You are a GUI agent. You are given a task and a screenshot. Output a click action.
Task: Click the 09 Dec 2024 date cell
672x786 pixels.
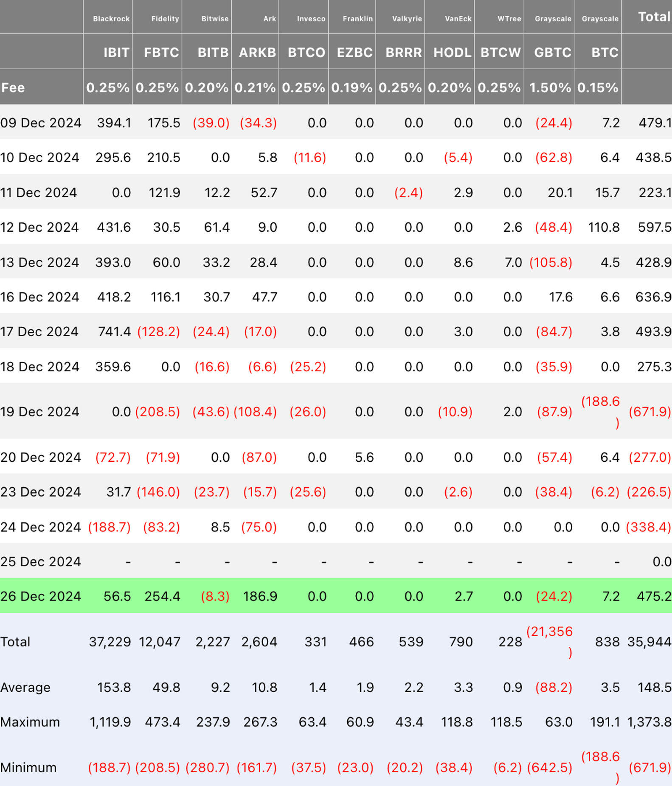click(x=41, y=123)
